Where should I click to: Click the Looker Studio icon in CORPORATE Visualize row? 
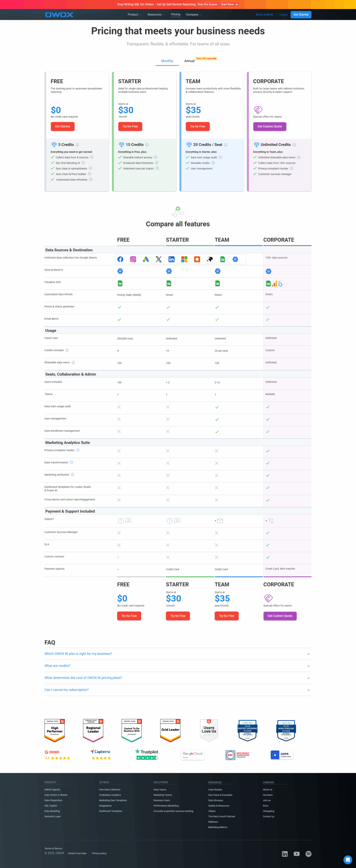click(280, 284)
